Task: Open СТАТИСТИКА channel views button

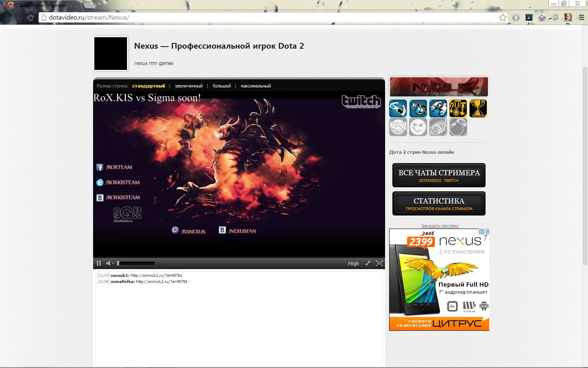Action: point(439,204)
